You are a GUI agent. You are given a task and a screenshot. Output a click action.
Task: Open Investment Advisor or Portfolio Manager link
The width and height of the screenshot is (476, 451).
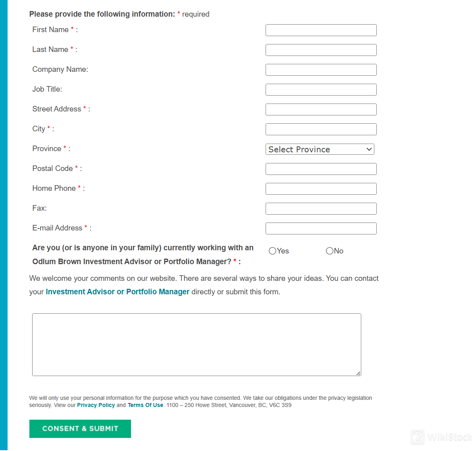point(118,292)
